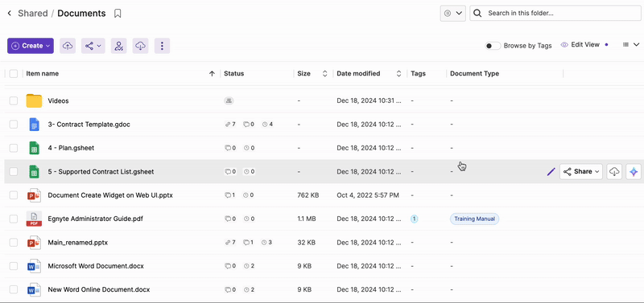Click the Main_renamed pptx file icon
Screen dimensions: 644x303
click(34, 242)
